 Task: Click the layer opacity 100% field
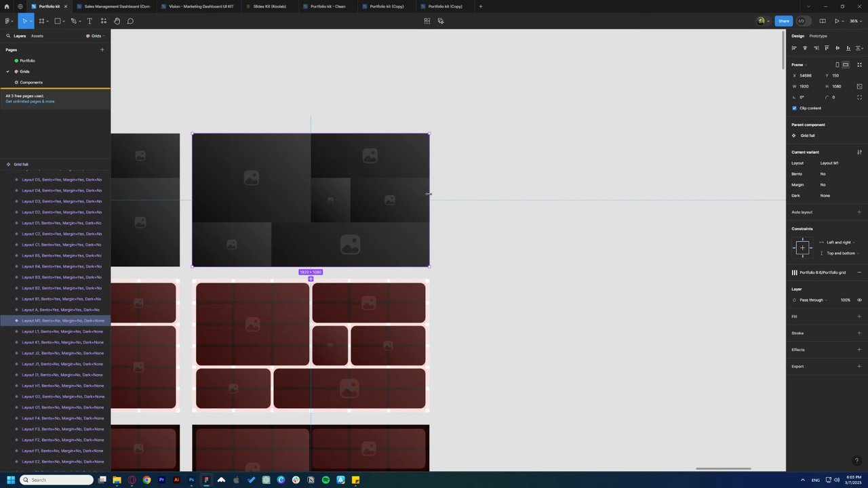(x=845, y=300)
